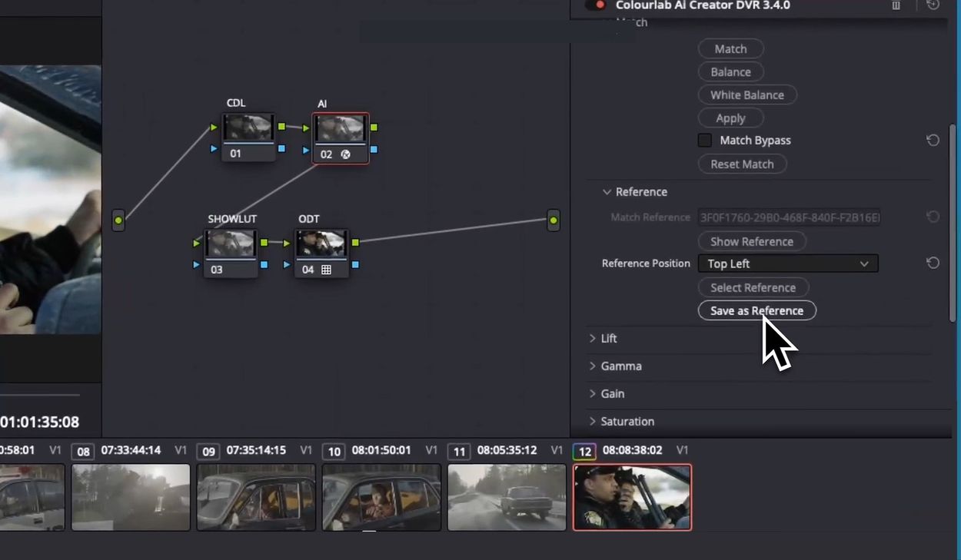
Task: Click the Show Reference button
Action: (x=752, y=241)
